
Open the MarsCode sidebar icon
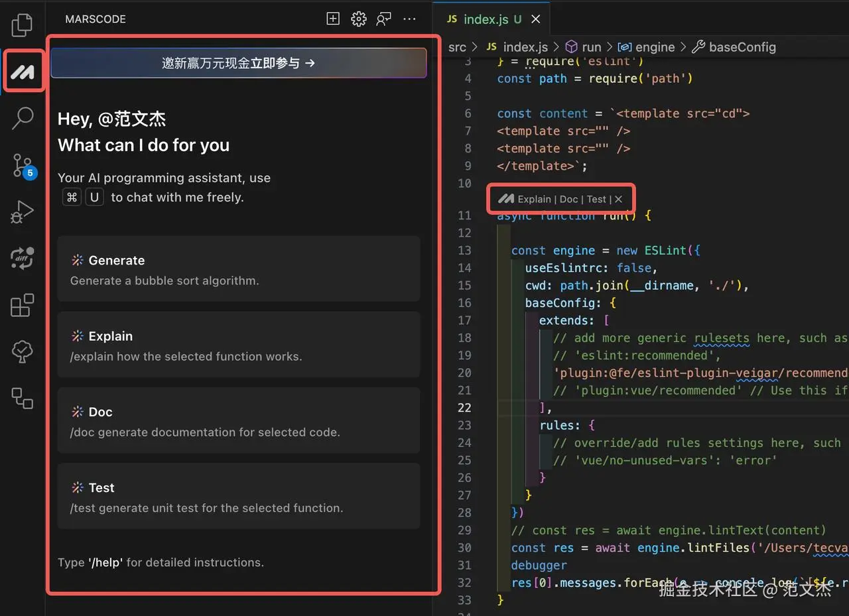point(23,72)
